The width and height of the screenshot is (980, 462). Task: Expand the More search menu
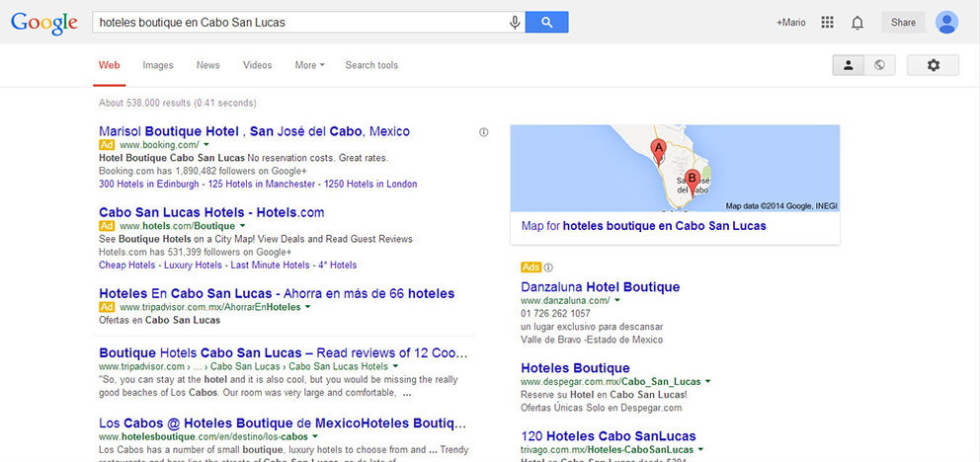(x=309, y=65)
